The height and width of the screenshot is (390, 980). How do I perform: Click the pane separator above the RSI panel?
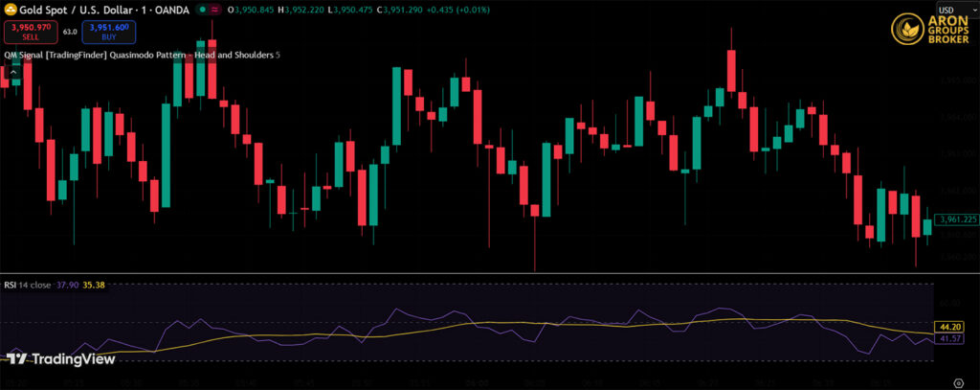(x=479, y=274)
